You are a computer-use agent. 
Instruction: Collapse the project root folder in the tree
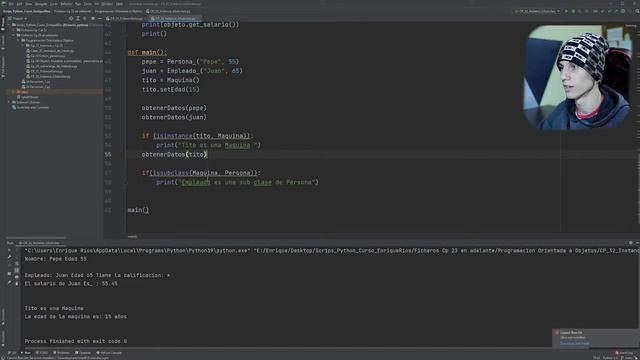pos(9,25)
